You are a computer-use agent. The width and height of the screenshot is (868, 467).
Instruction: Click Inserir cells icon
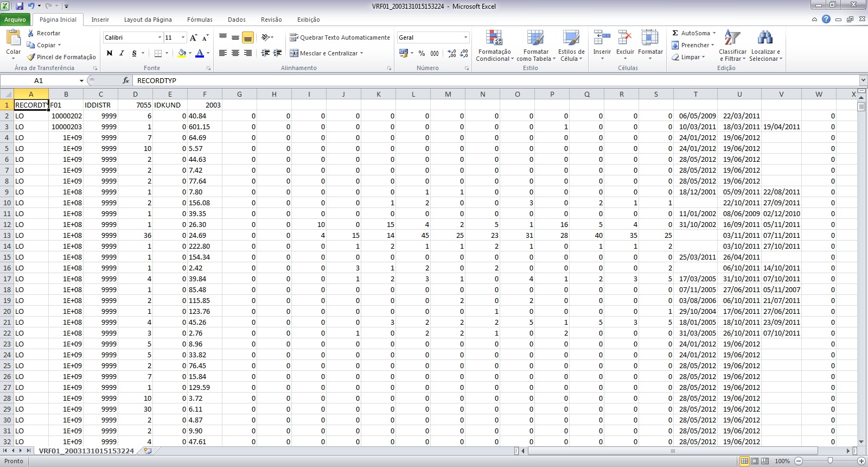602,38
